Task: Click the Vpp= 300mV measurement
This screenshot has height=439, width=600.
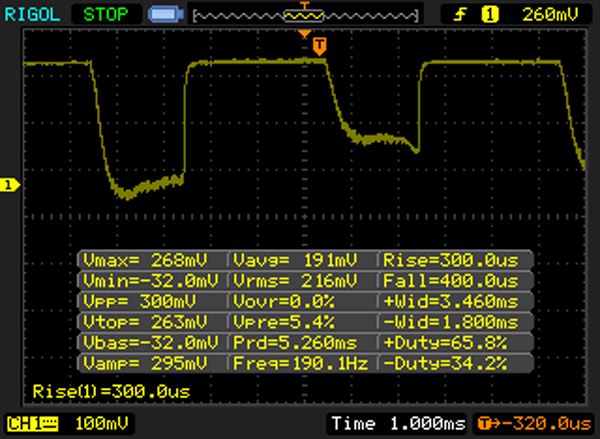Action: 140,302
